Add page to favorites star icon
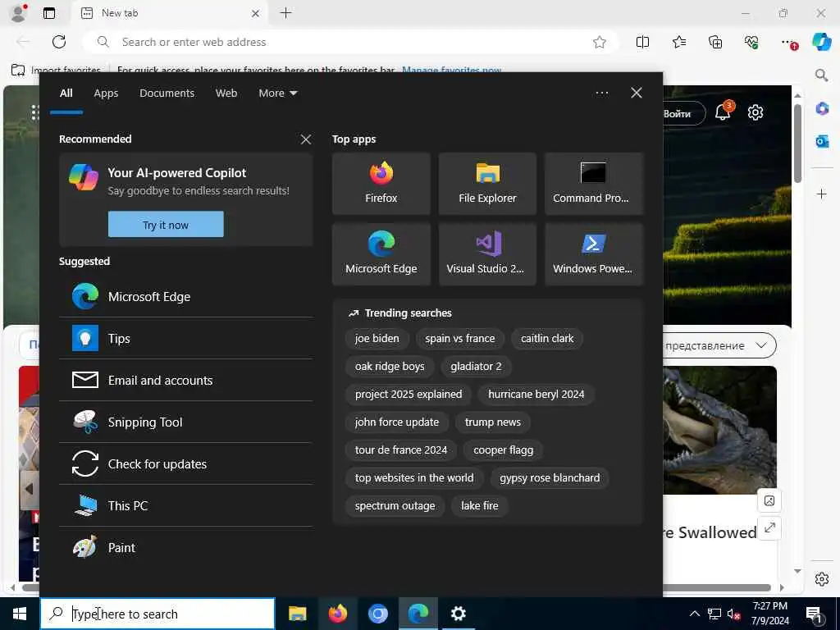840x630 pixels. (600, 43)
